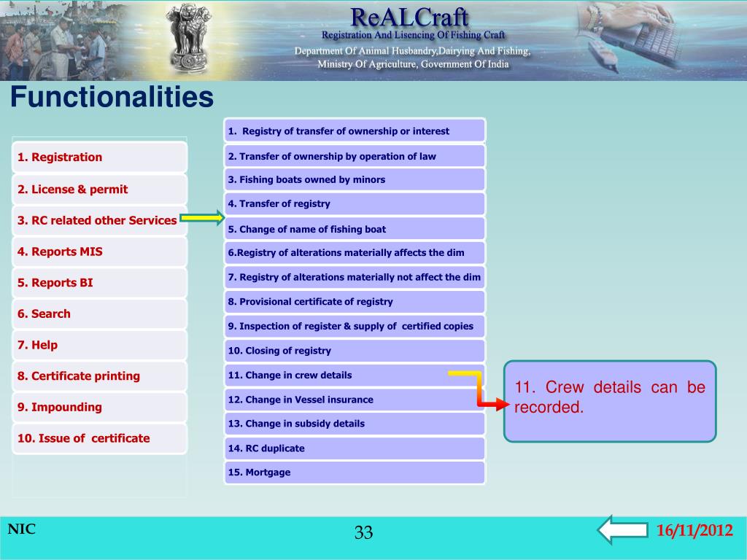The image size is (747, 560).
Task: Select Reports BI item
Action: click(99, 282)
